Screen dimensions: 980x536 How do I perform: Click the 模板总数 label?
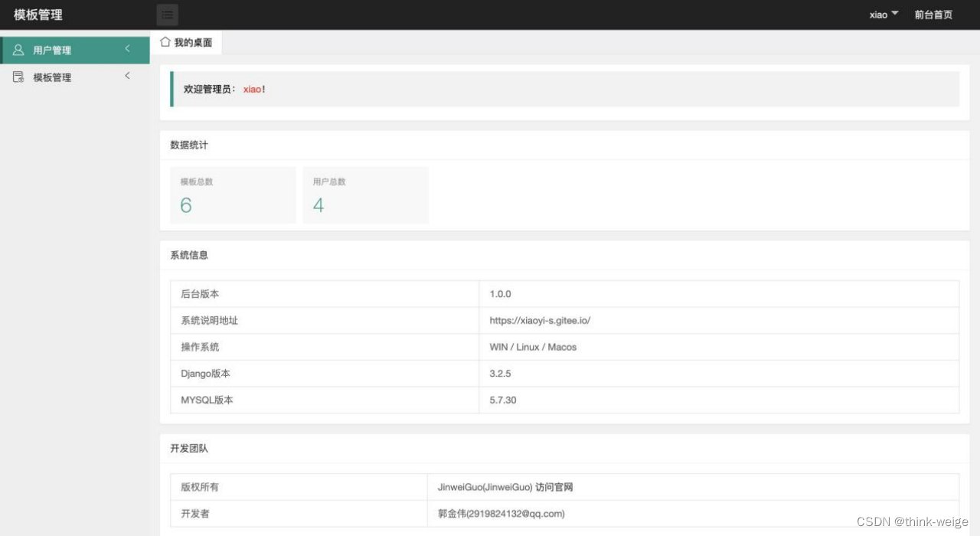(x=197, y=181)
